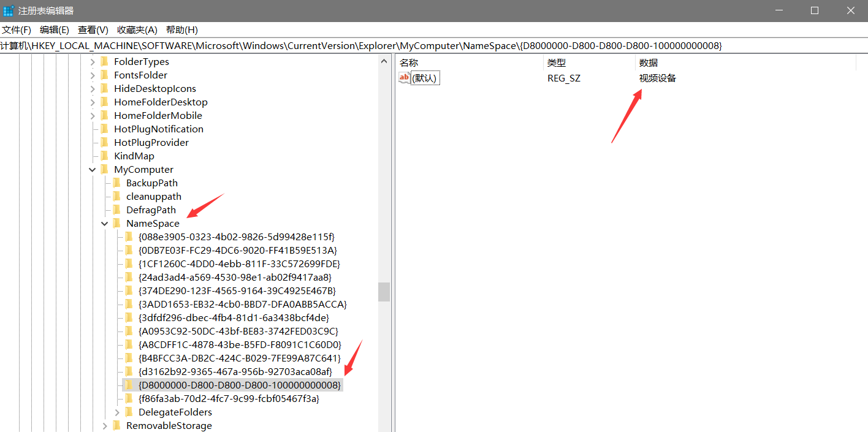Screen dimensions: 868x432
Task: Click the KindMap folder icon
Action: coord(104,156)
